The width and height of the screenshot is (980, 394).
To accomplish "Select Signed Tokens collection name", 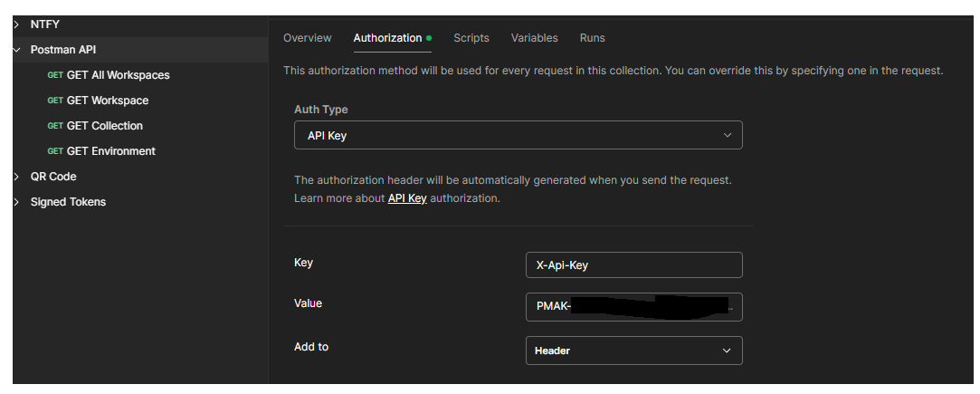I will (68, 202).
